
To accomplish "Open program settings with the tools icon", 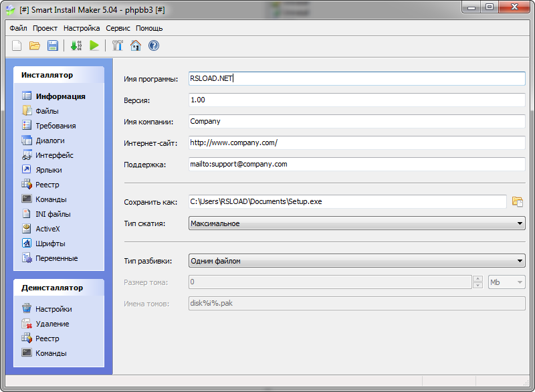I will click(118, 45).
